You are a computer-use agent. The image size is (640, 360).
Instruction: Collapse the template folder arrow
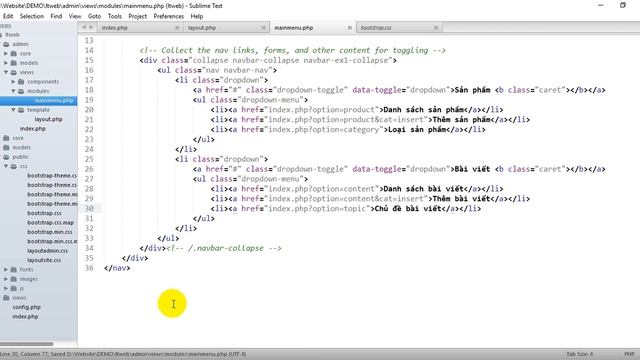tap(13, 110)
